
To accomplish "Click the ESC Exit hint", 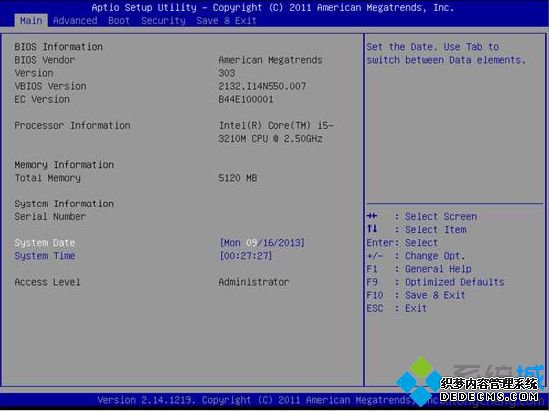I will (x=397, y=308).
